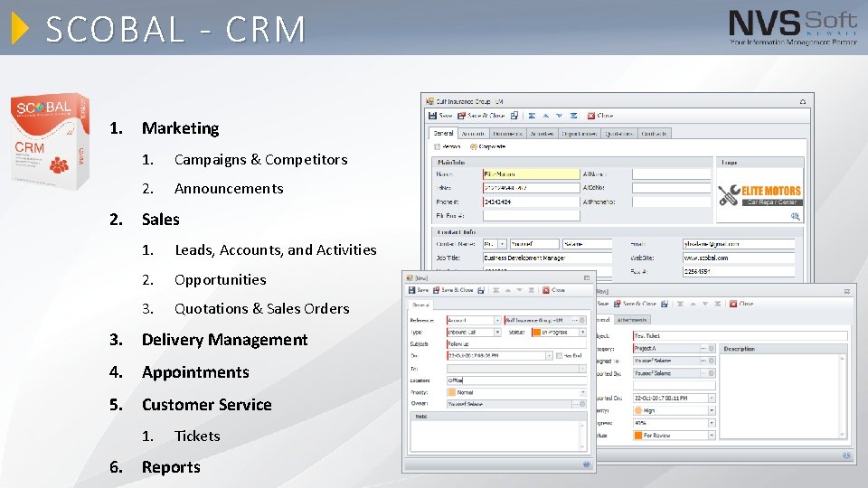Click the orange For Review status swatch
The width and height of the screenshot is (868, 488).
click(x=637, y=436)
